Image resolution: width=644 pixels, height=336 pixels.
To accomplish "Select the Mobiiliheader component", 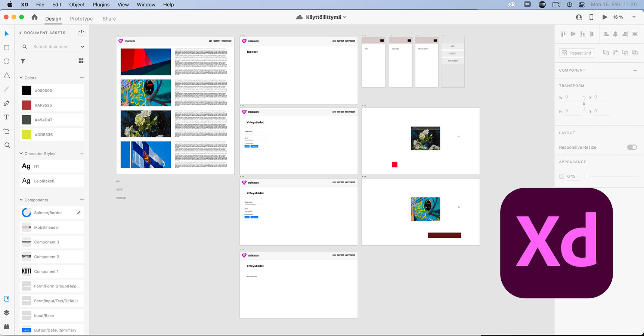I will 52,227.
